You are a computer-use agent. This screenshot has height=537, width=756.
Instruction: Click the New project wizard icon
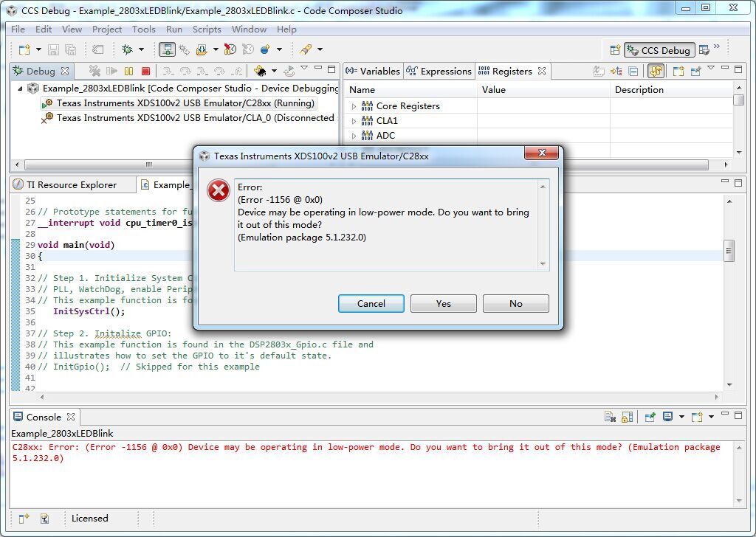point(24,49)
